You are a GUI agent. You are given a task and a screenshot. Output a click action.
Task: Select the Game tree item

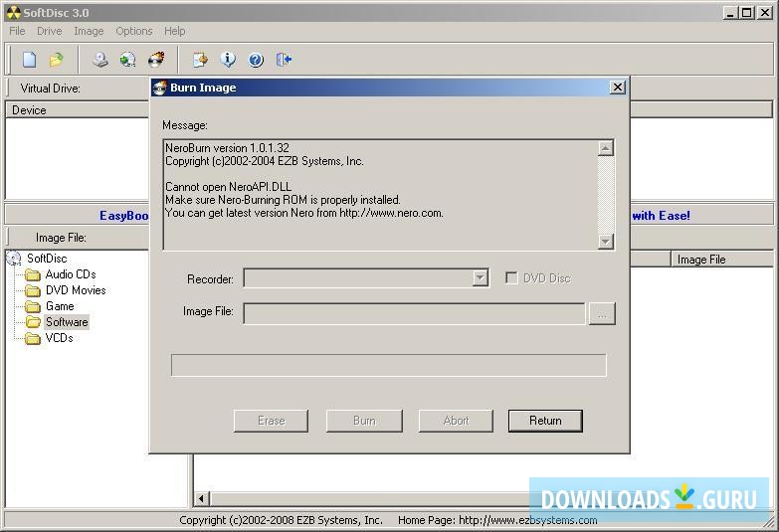[60, 306]
